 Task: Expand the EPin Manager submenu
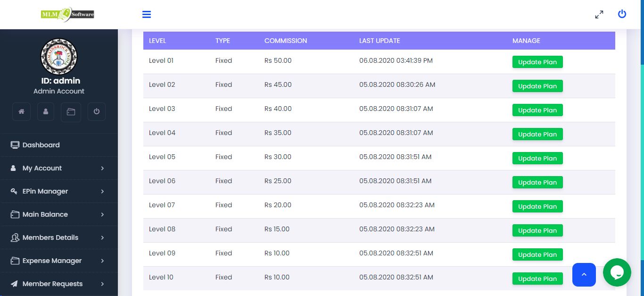coord(58,191)
